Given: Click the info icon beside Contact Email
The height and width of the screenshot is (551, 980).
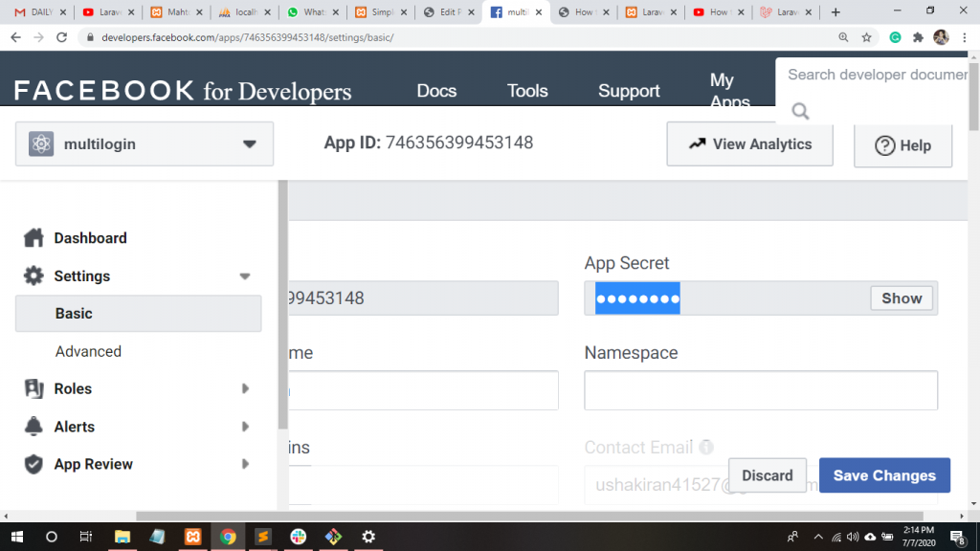Looking at the screenshot, I should [706, 448].
